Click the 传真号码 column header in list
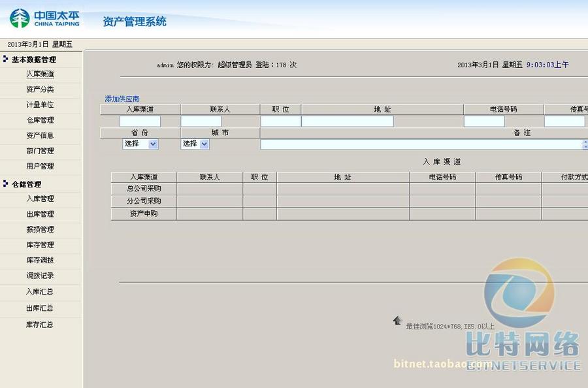 508,177
